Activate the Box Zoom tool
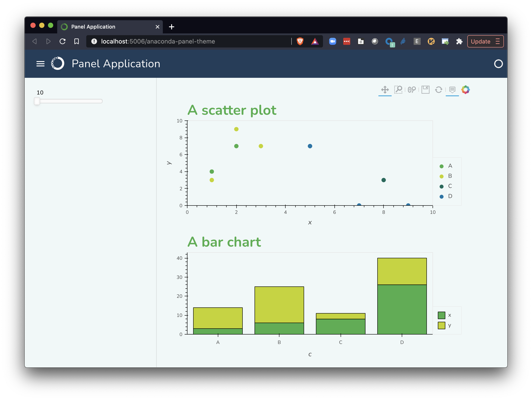Image resolution: width=532 pixels, height=400 pixels. click(398, 90)
